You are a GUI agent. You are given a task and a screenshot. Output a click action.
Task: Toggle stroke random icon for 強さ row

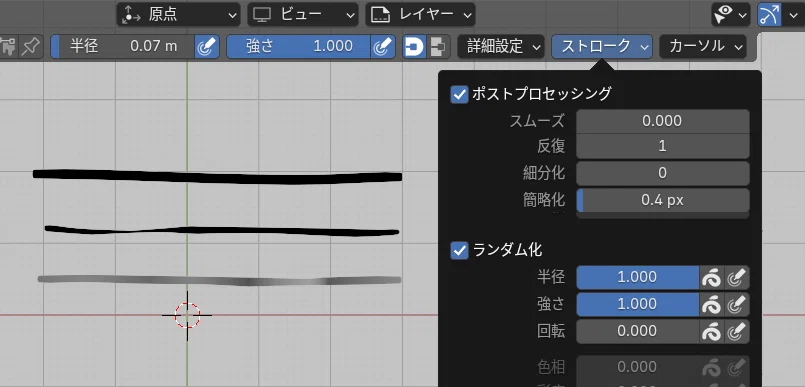tap(712, 304)
